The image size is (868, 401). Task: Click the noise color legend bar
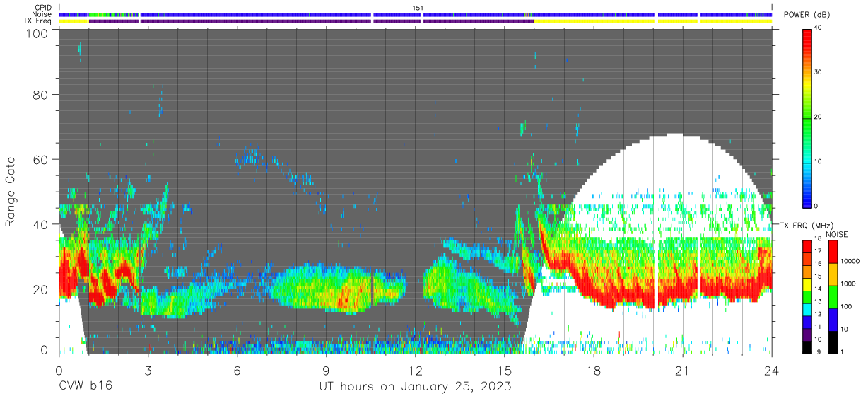click(833, 296)
